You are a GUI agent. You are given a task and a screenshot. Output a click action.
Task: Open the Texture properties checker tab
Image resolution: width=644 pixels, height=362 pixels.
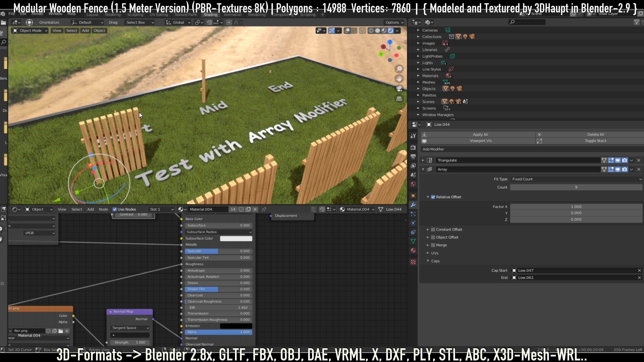[413, 262]
